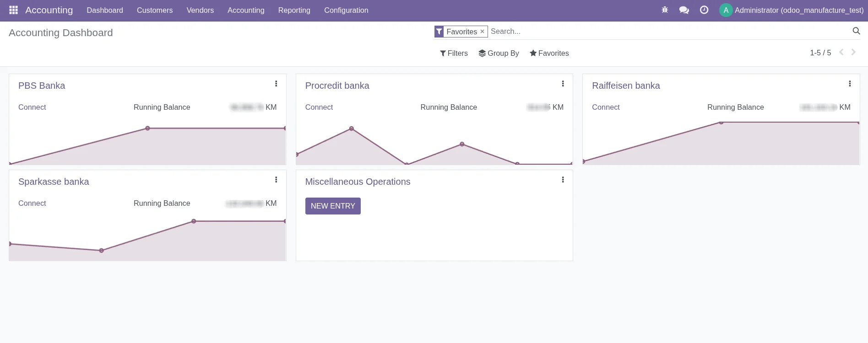This screenshot has width=868, height=343.
Task: Open the Reporting menu
Action: [x=294, y=10]
